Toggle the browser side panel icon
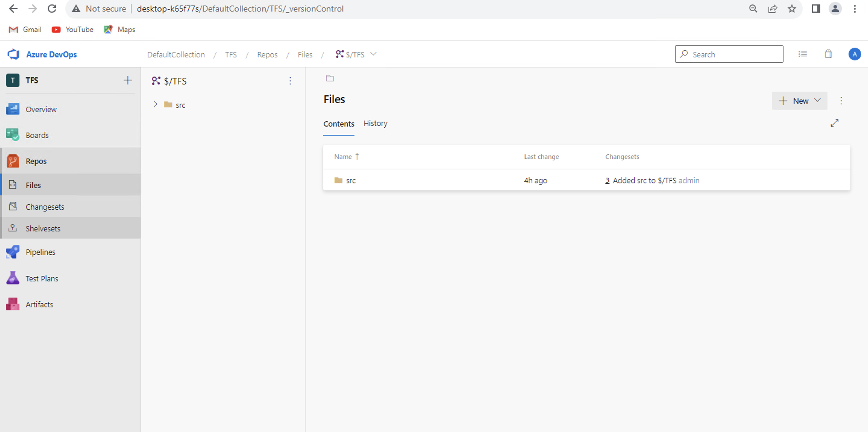Screen dimensions: 868x432 tap(816, 8)
